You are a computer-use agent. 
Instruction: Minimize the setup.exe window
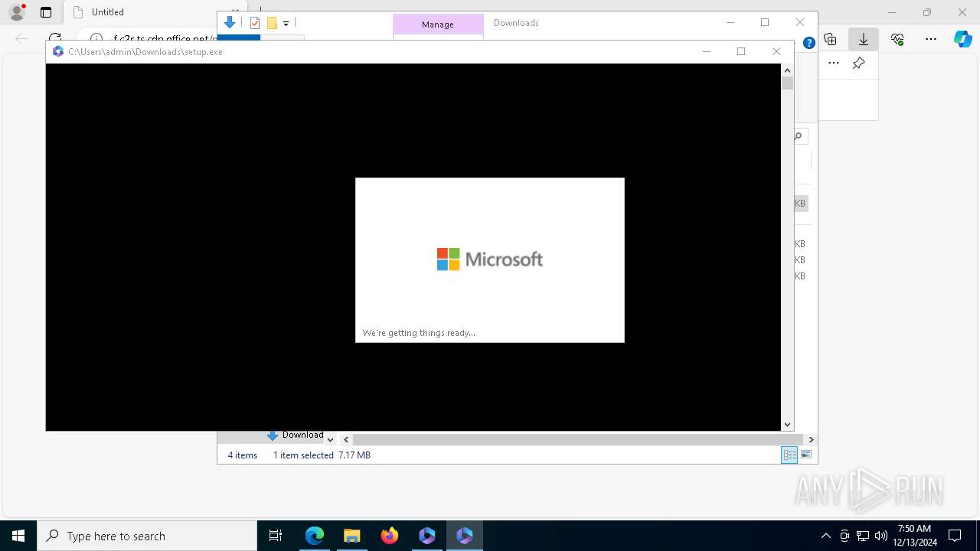click(707, 51)
